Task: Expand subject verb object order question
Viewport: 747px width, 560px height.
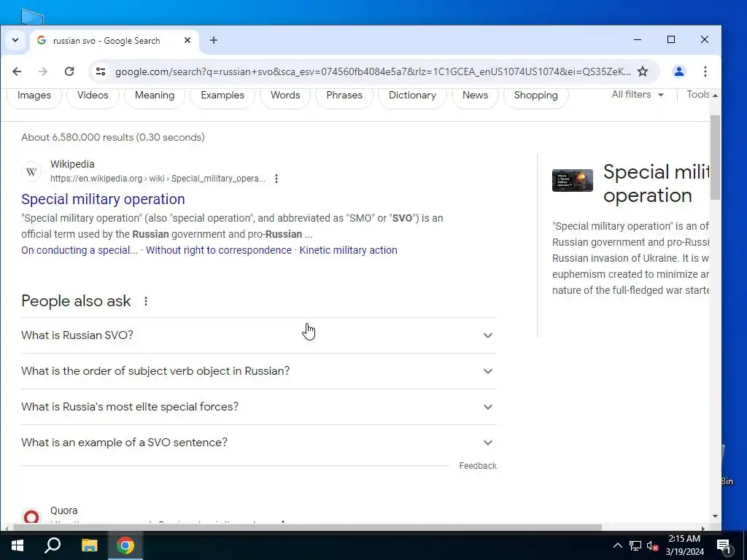Action: pyautogui.click(x=259, y=371)
